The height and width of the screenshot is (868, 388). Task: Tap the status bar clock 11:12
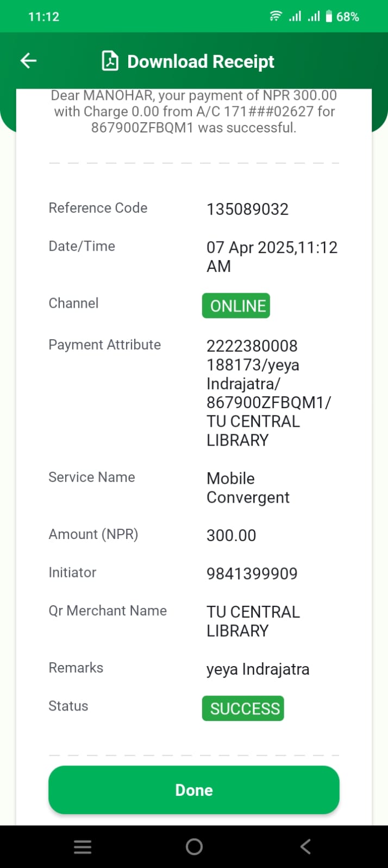tap(43, 17)
